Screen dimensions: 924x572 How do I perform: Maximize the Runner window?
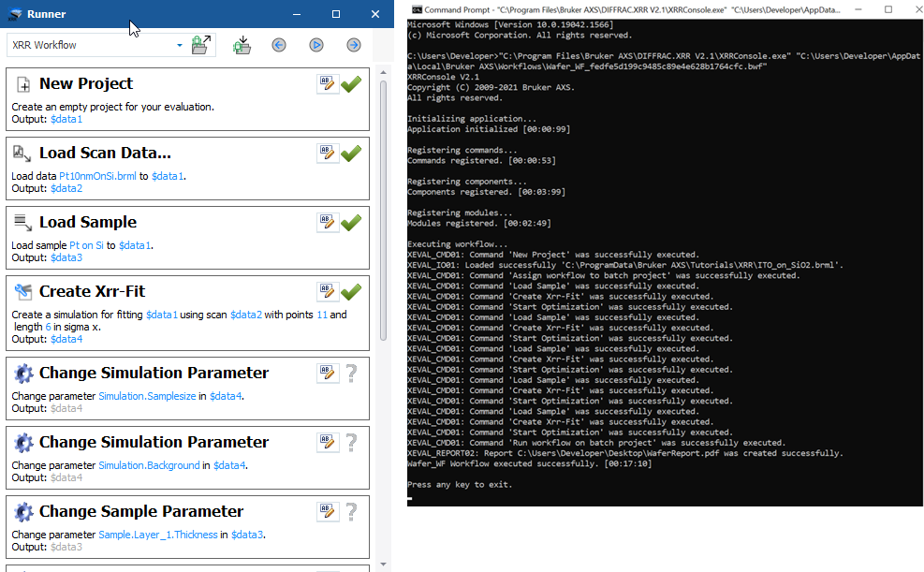point(336,14)
